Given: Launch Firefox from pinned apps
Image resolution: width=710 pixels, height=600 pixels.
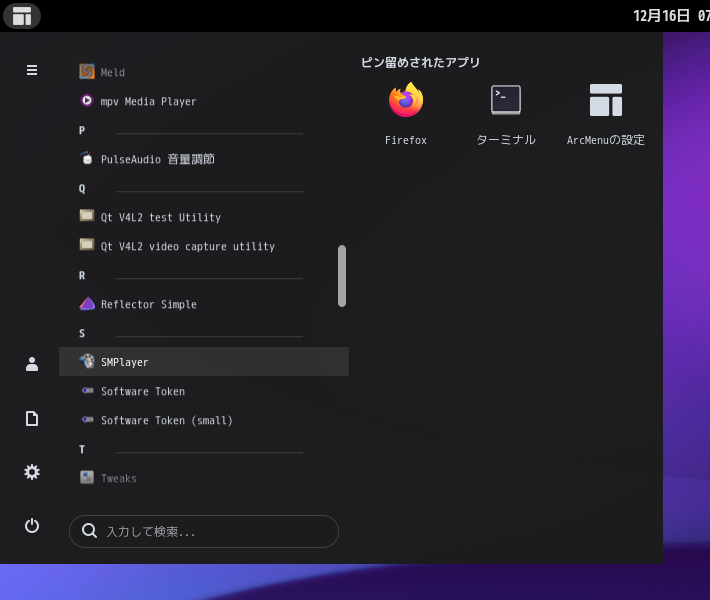Looking at the screenshot, I should tap(406, 100).
